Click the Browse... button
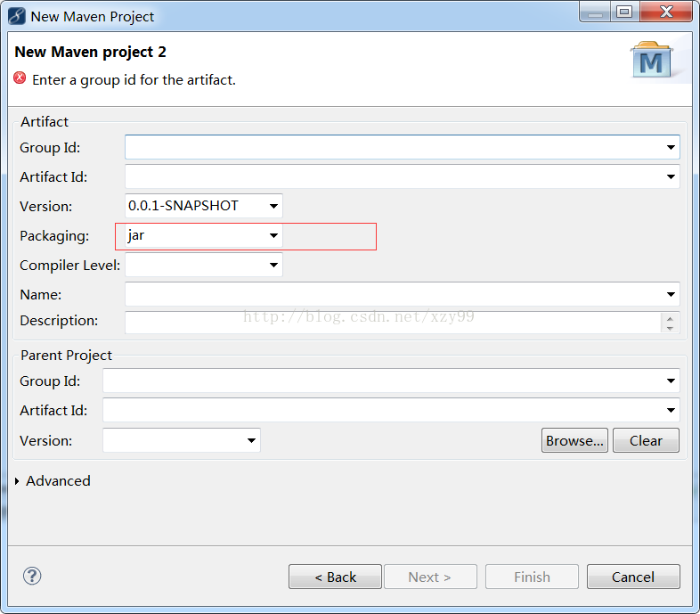Screen dimensions: 700x614 574,440
